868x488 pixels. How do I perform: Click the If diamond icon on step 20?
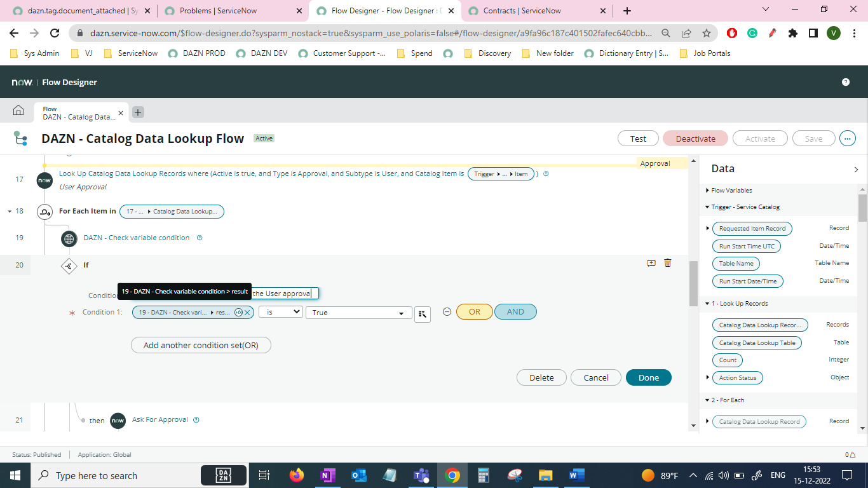point(69,265)
